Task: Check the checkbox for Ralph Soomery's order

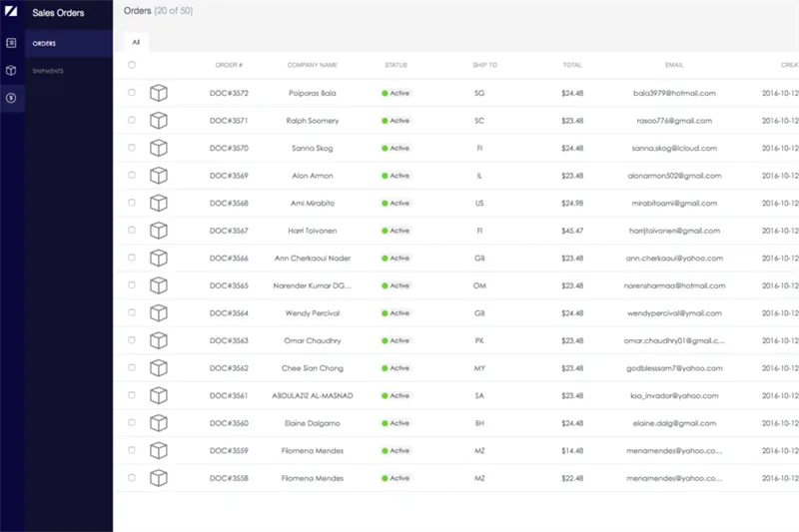Action: pyautogui.click(x=132, y=121)
